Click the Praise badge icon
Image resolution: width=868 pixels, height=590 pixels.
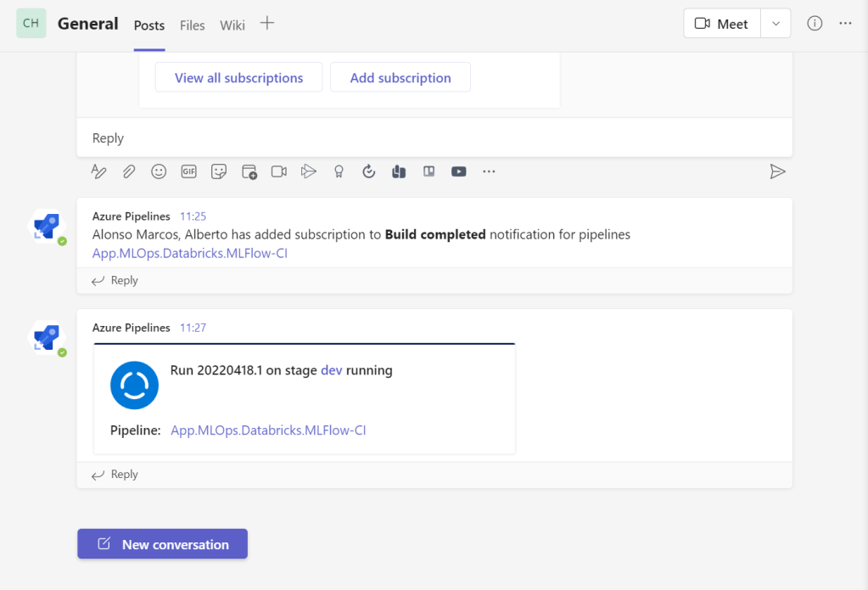click(339, 171)
